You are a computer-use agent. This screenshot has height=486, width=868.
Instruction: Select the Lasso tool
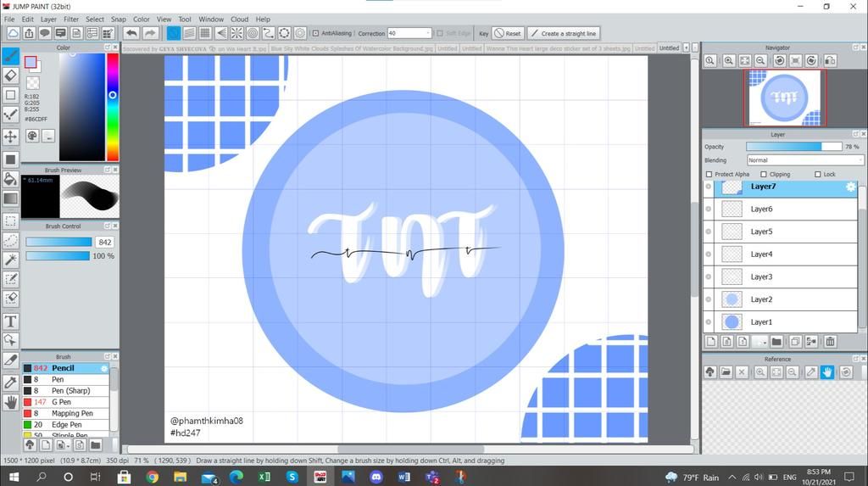(10, 240)
